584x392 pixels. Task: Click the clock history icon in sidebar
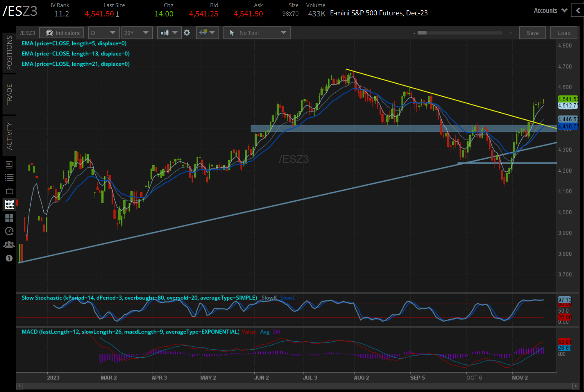(x=9, y=231)
